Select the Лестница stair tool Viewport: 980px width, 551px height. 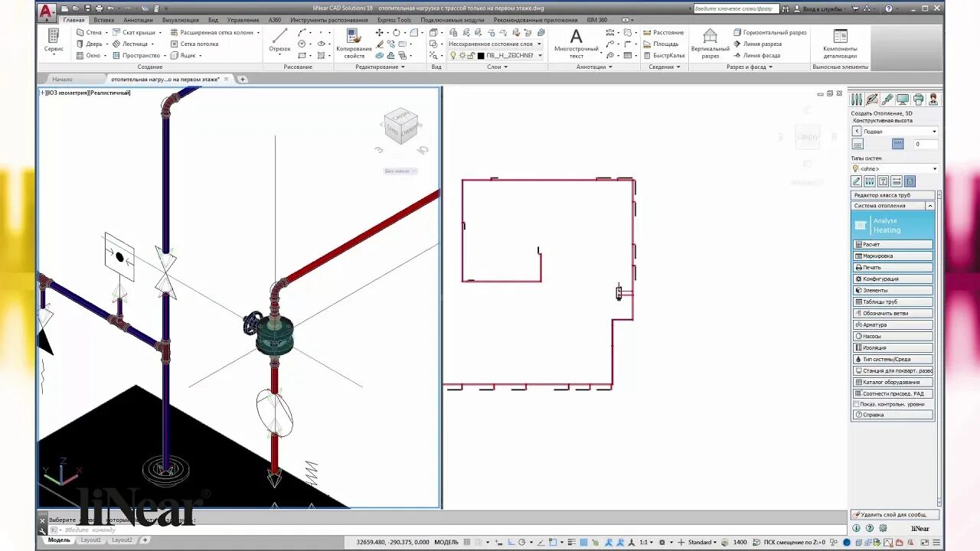[x=130, y=44]
